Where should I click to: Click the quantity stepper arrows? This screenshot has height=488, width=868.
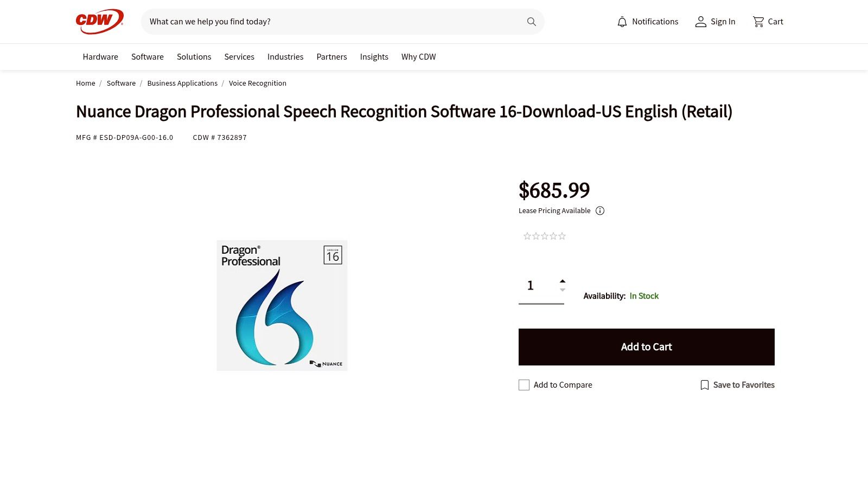tap(563, 286)
